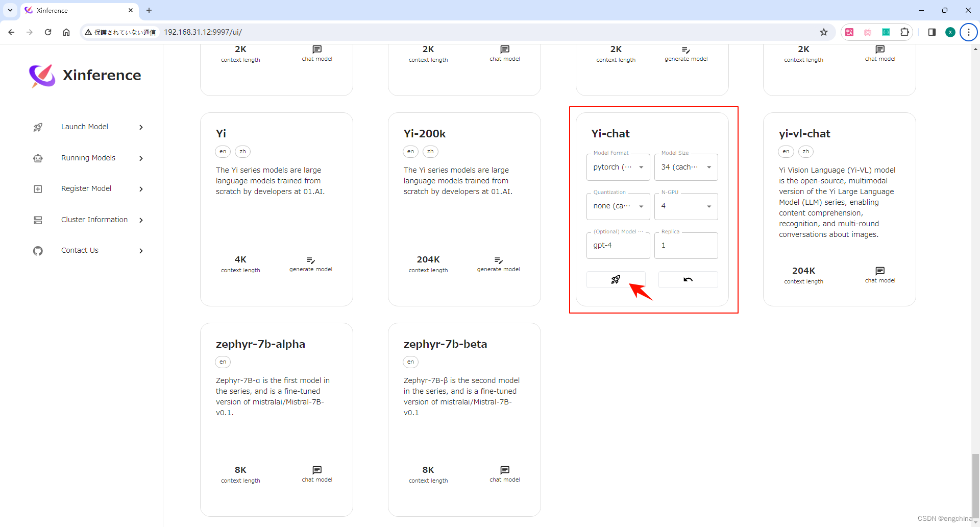Click the address bar URL 192.168.31.12:9997/ui/
The width and height of the screenshot is (980, 527).
tap(203, 32)
